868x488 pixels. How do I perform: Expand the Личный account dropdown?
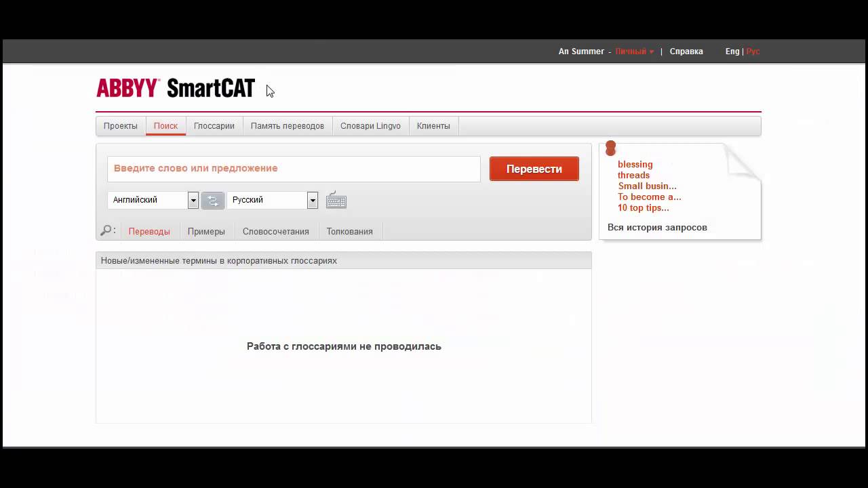tap(635, 52)
